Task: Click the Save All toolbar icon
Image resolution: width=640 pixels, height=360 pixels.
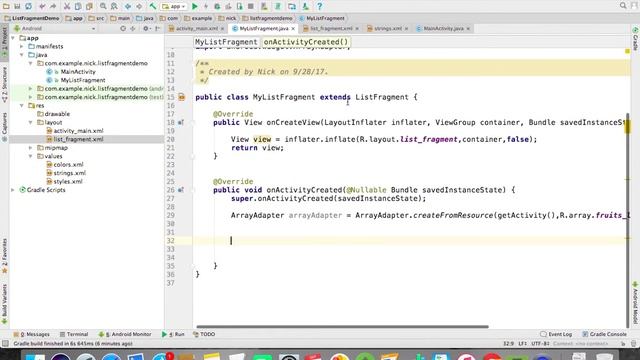Action: click(17, 6)
